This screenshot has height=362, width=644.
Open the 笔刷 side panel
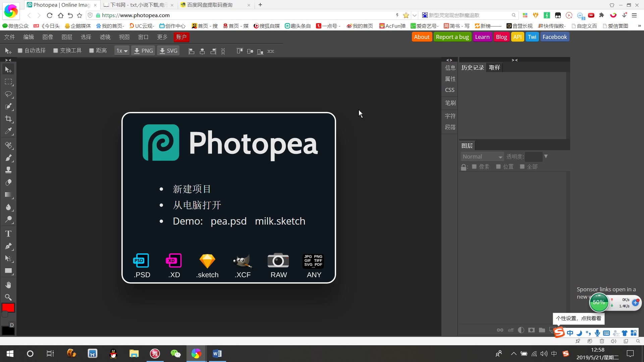(x=450, y=103)
